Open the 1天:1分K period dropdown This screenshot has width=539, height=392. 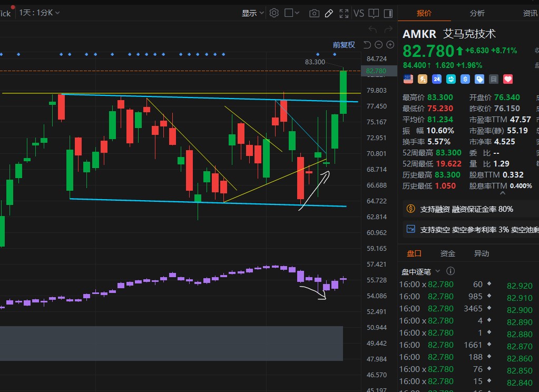point(39,13)
